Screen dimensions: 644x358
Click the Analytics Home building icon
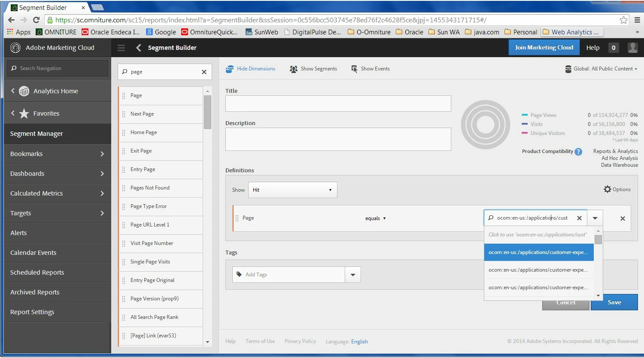point(24,91)
